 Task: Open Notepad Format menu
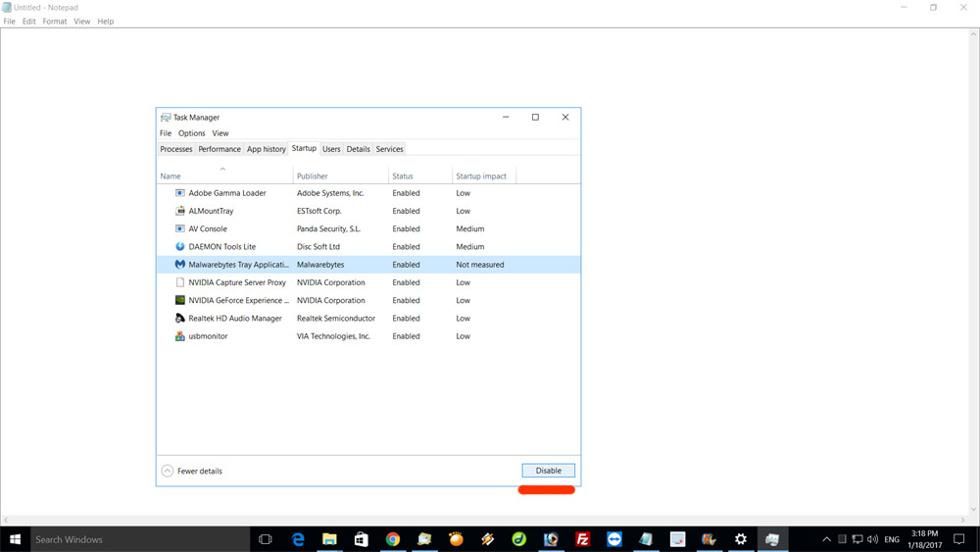pos(54,22)
